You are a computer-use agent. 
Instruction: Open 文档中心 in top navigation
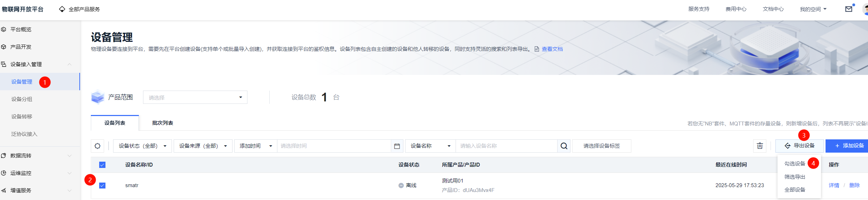773,9
